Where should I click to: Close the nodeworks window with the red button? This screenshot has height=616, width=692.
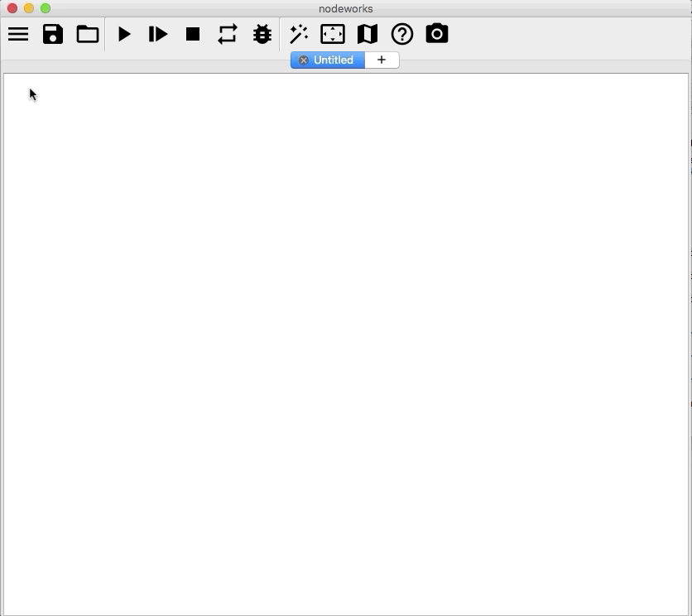[12, 8]
